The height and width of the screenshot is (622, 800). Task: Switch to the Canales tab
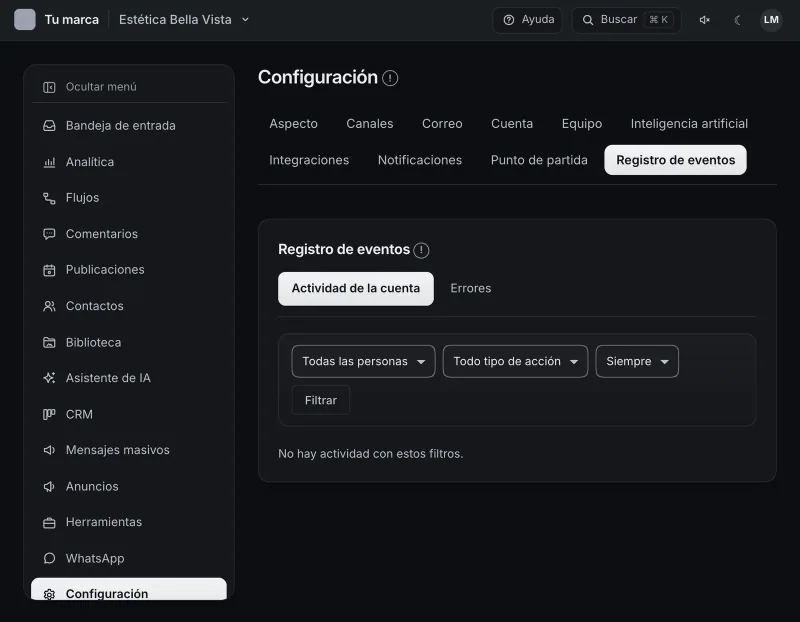pyautogui.click(x=370, y=123)
